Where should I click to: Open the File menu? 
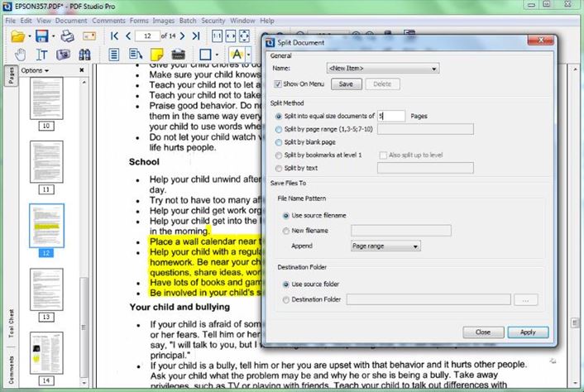click(11, 21)
